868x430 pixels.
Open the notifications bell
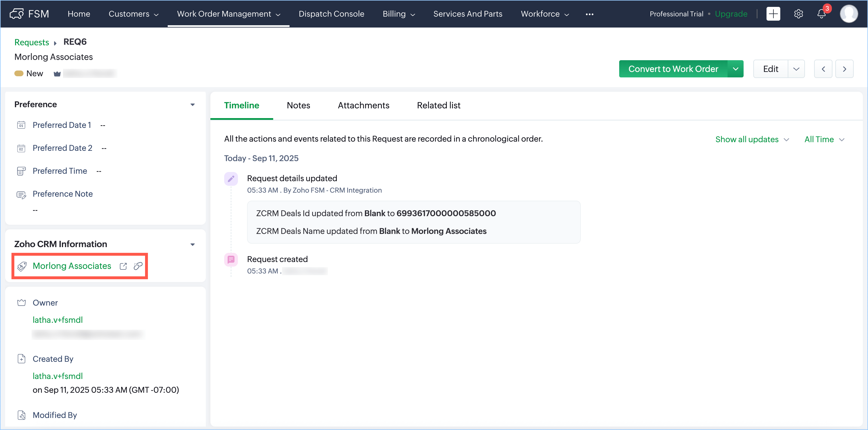pyautogui.click(x=822, y=14)
